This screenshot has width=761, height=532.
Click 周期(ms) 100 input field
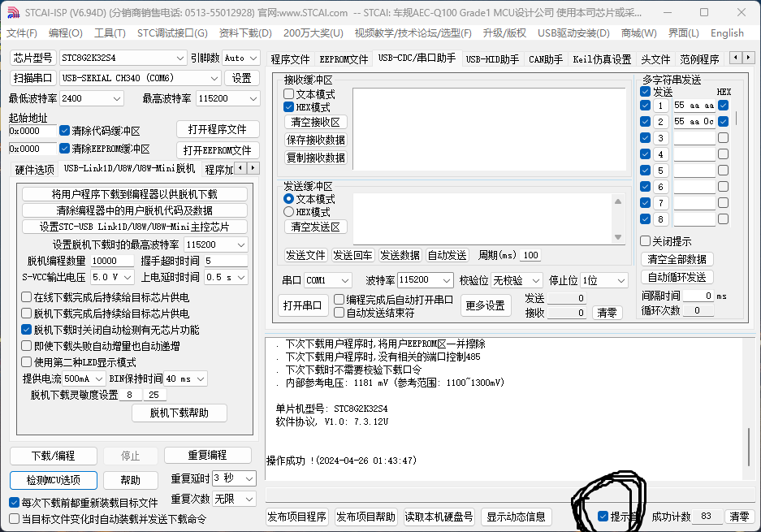point(530,255)
